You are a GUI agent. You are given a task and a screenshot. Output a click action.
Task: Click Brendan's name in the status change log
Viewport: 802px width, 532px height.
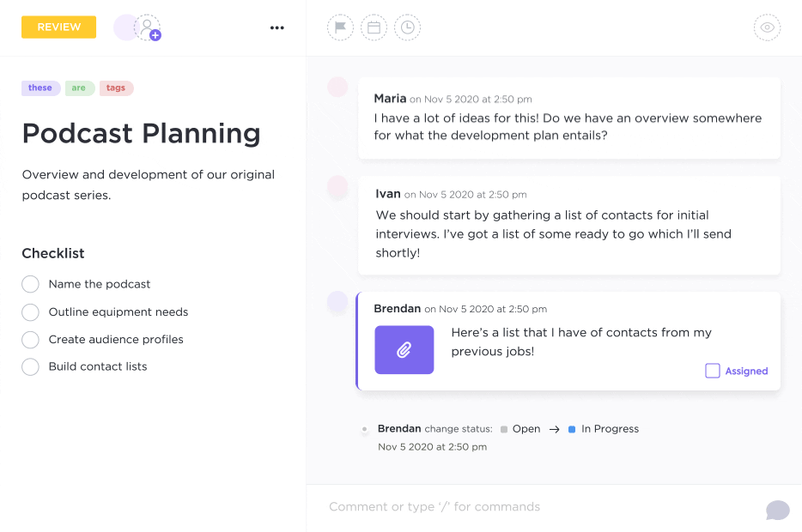click(399, 428)
